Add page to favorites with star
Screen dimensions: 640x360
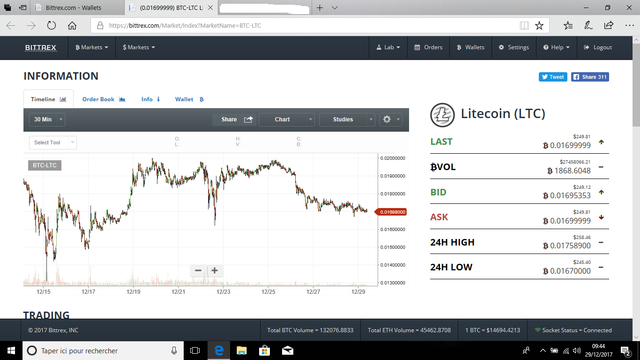click(x=539, y=25)
